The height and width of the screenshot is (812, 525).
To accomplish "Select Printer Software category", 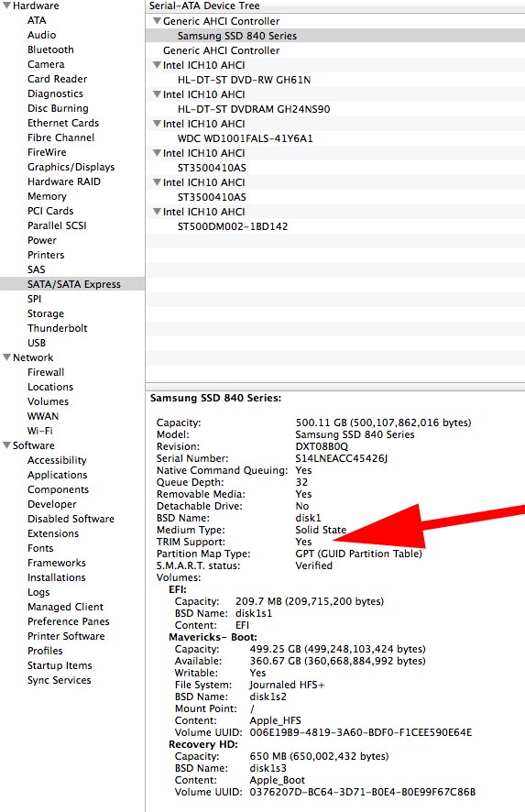I will pyautogui.click(x=66, y=636).
